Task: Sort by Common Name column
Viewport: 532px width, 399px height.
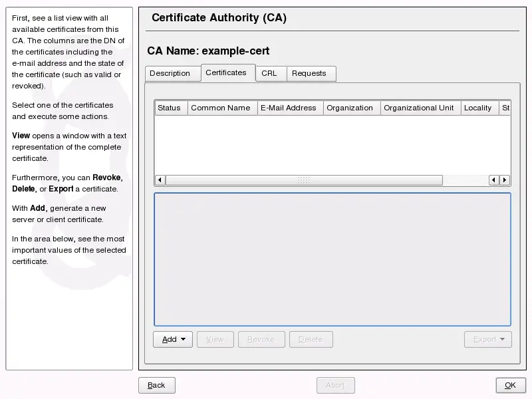Action: (221, 108)
